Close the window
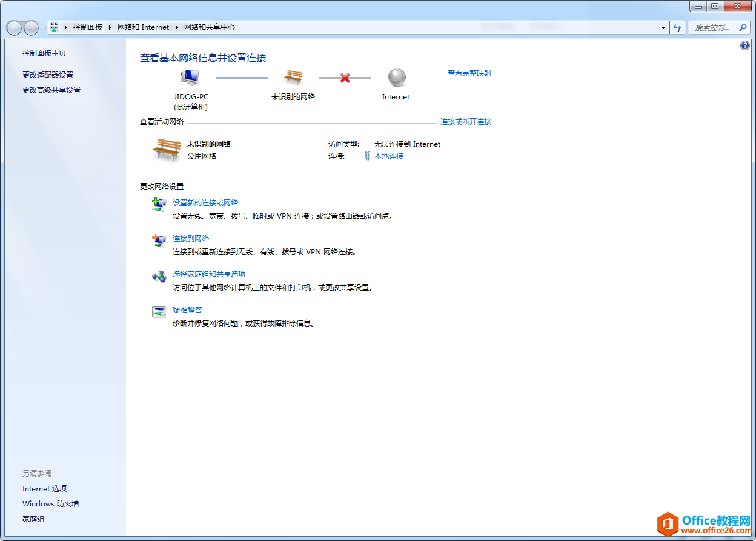The image size is (756, 541). (737, 5)
